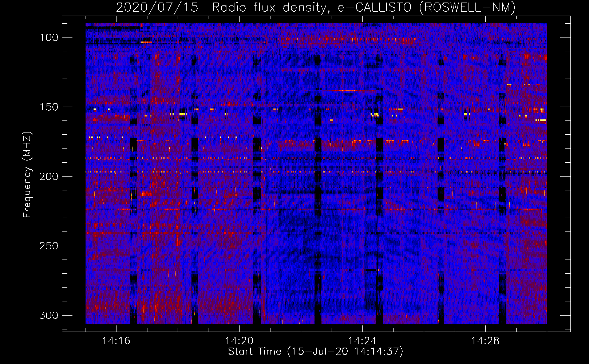Click the '200' frequency tick label
The height and width of the screenshot is (364, 589).
(x=49, y=177)
